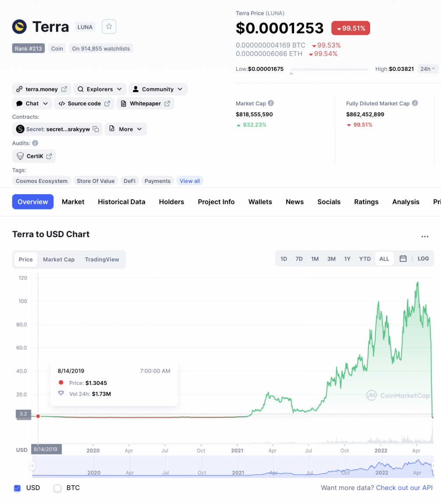Set chart range to 7D

[299, 259]
